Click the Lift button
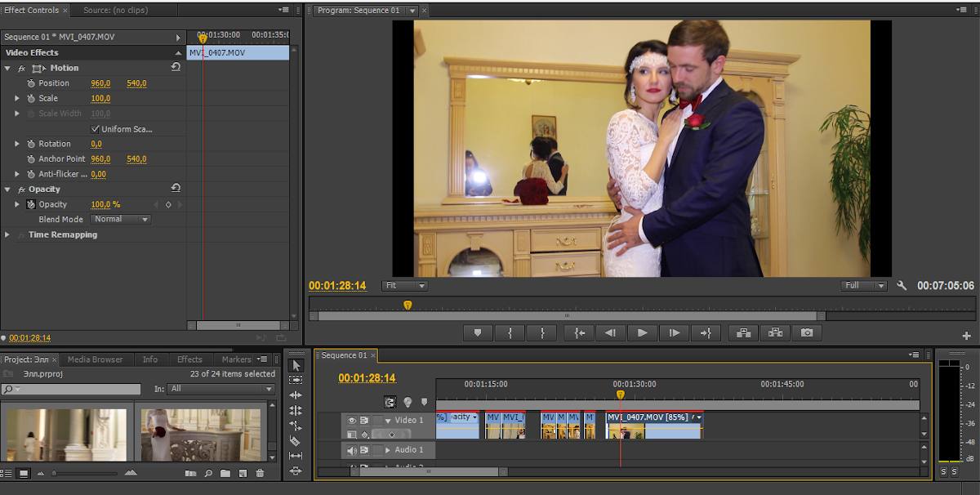 click(743, 332)
